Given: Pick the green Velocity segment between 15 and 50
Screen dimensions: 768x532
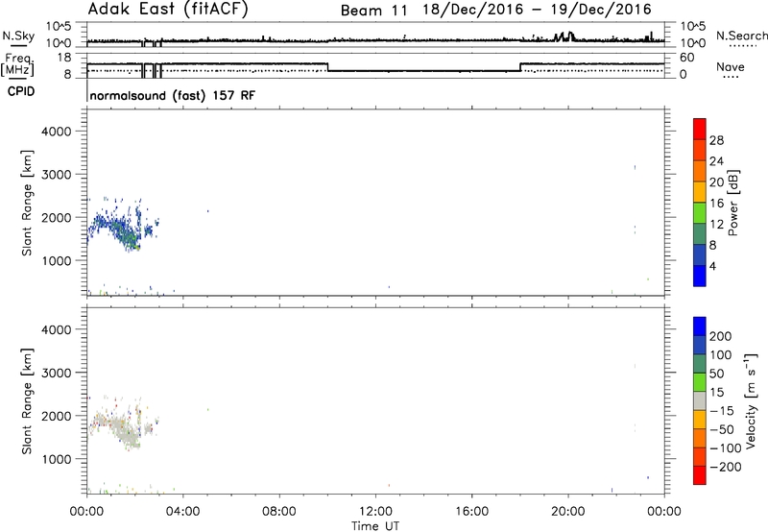Looking at the screenshot, I should click(x=700, y=382).
